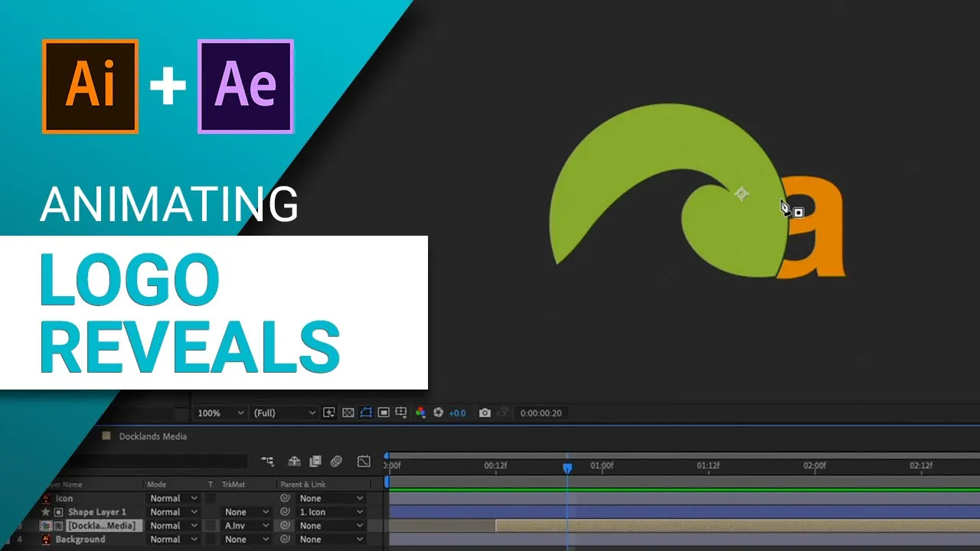The width and height of the screenshot is (980, 551).
Task: Select the Icon layer name
Action: coord(64,498)
